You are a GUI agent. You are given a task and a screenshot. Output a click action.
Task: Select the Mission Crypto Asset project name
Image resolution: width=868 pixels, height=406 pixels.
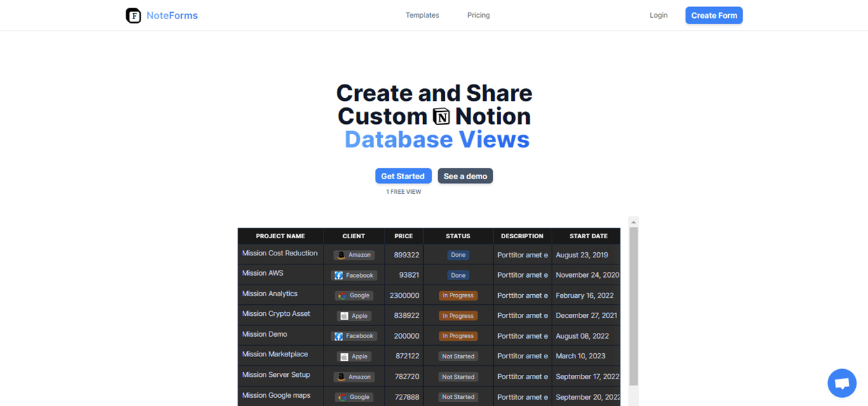(x=276, y=314)
